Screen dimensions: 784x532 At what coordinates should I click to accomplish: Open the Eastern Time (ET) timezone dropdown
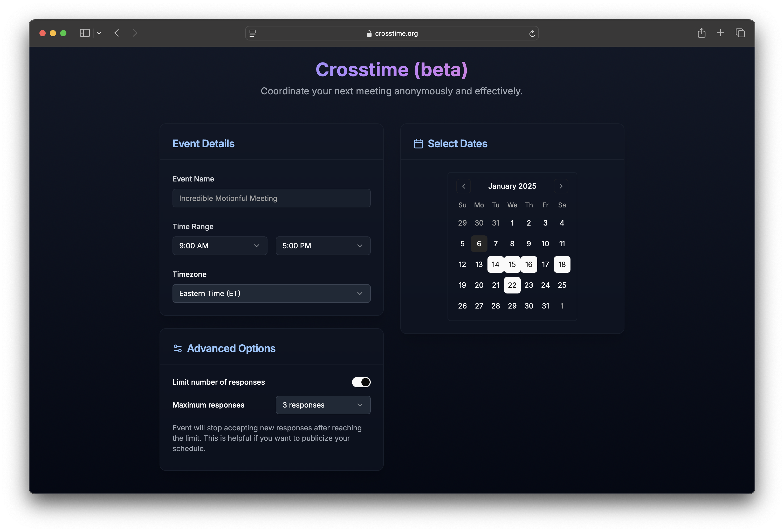[271, 293]
